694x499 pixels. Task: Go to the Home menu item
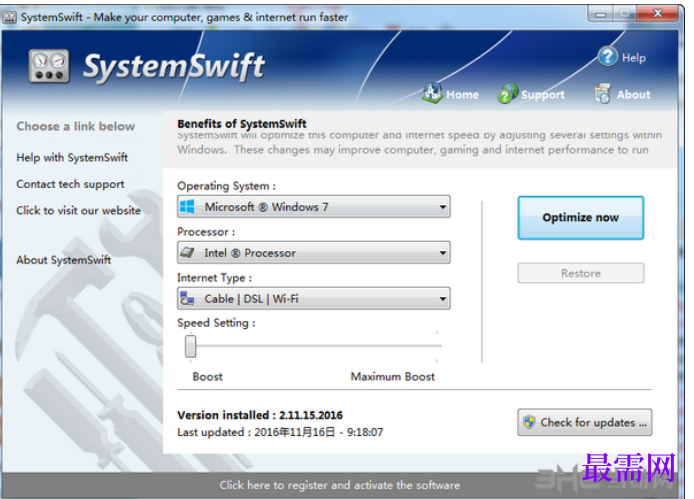(451, 94)
